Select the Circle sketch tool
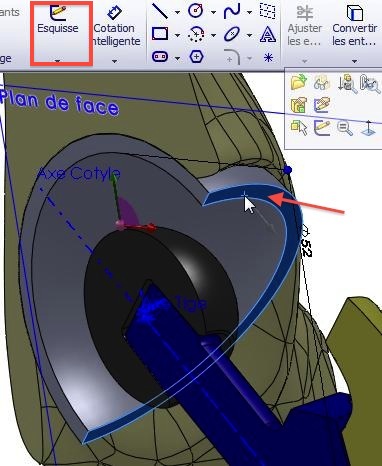This screenshot has height=466, width=382. pos(196,11)
